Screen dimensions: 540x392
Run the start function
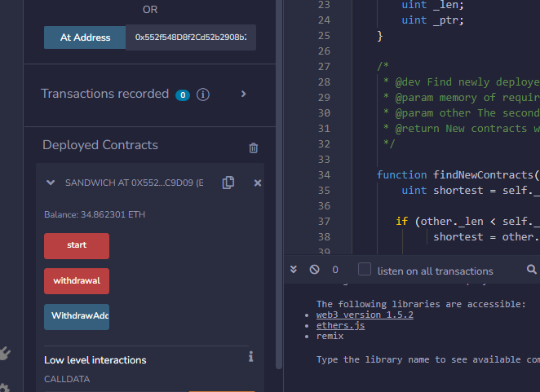(x=77, y=246)
